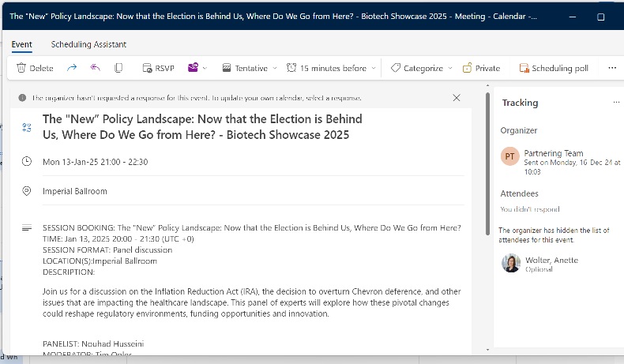Click the purple Teams meeting icon
Viewport: 624px width, 364px height.
[x=193, y=68]
